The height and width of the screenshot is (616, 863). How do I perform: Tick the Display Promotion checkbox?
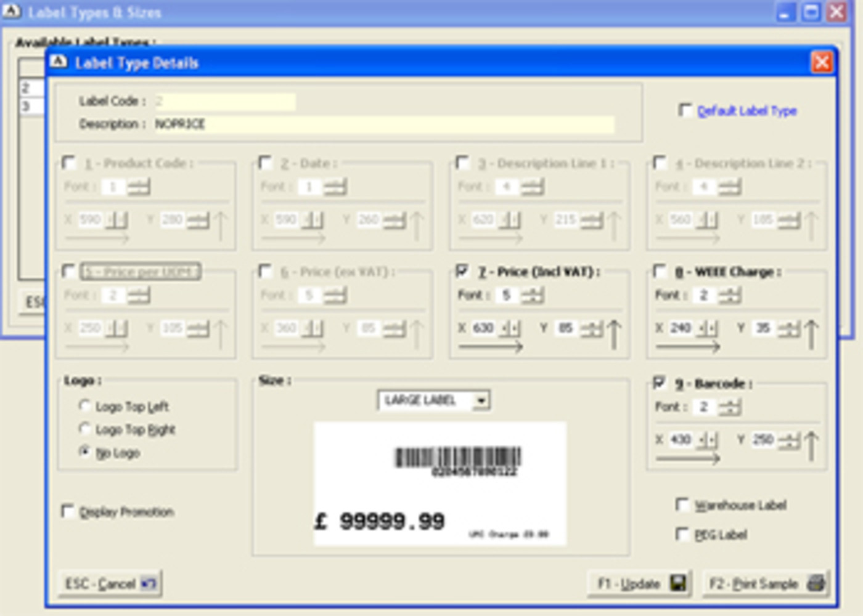pos(67,511)
